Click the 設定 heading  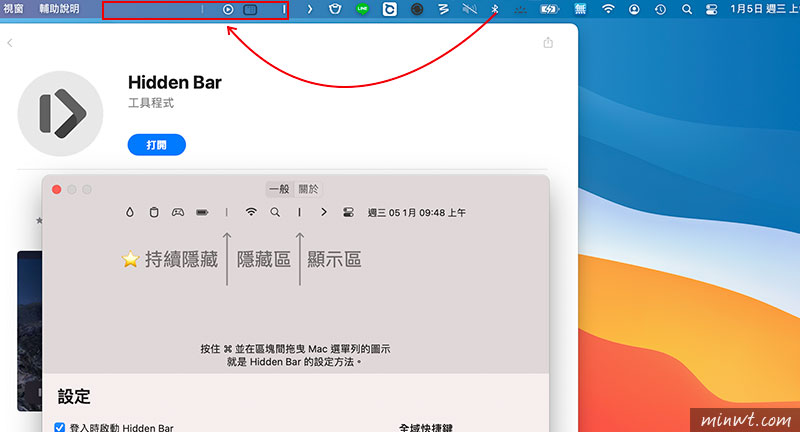point(74,396)
